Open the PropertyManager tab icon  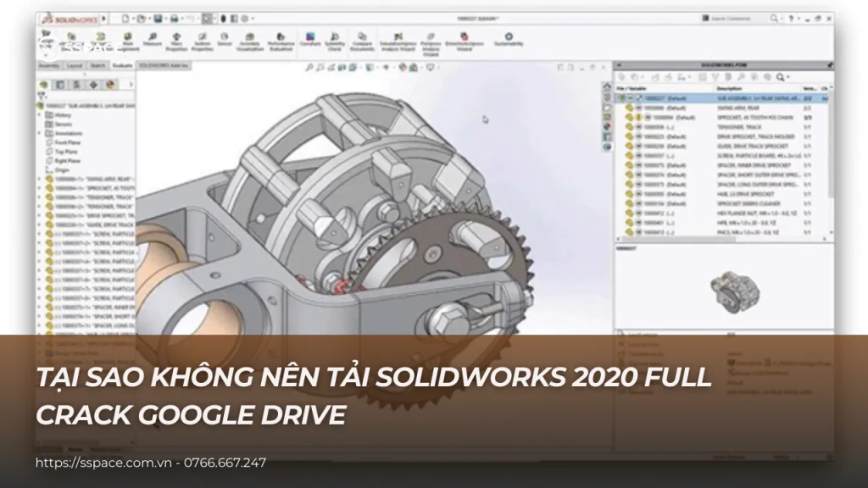coord(60,85)
